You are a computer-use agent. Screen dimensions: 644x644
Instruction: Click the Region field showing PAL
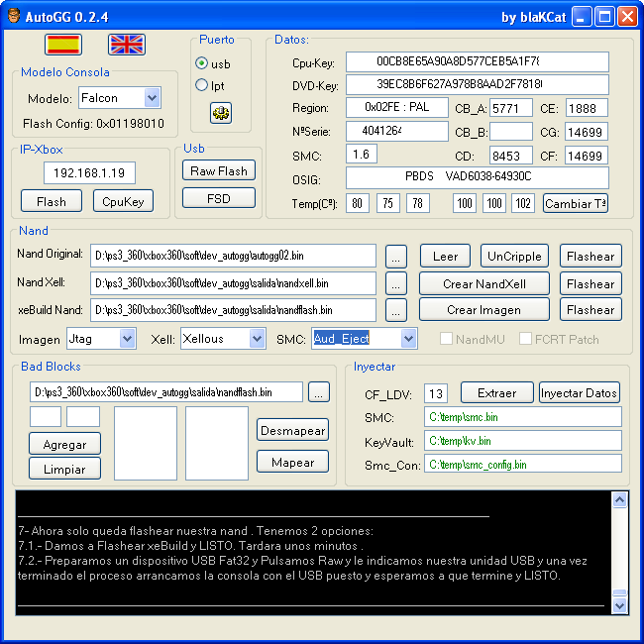[x=396, y=108]
